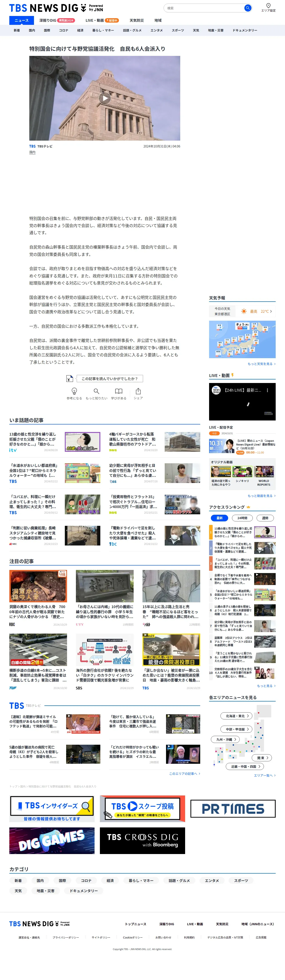The image size is (285, 980).
Task: Open the WORLD REPORTS video thumbnail
Action: 264,472
